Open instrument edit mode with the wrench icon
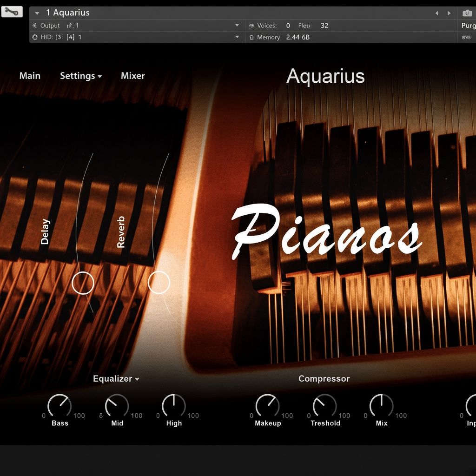476x476 pixels. pos(12,12)
